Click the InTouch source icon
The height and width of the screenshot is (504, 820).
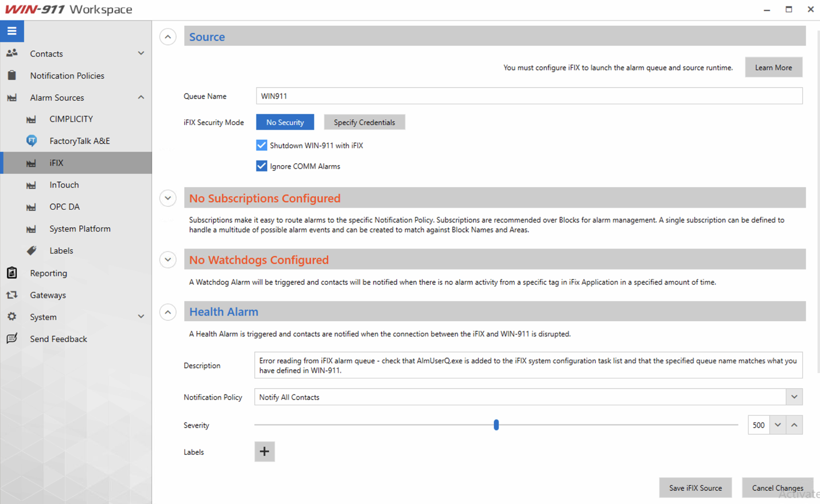coord(32,185)
